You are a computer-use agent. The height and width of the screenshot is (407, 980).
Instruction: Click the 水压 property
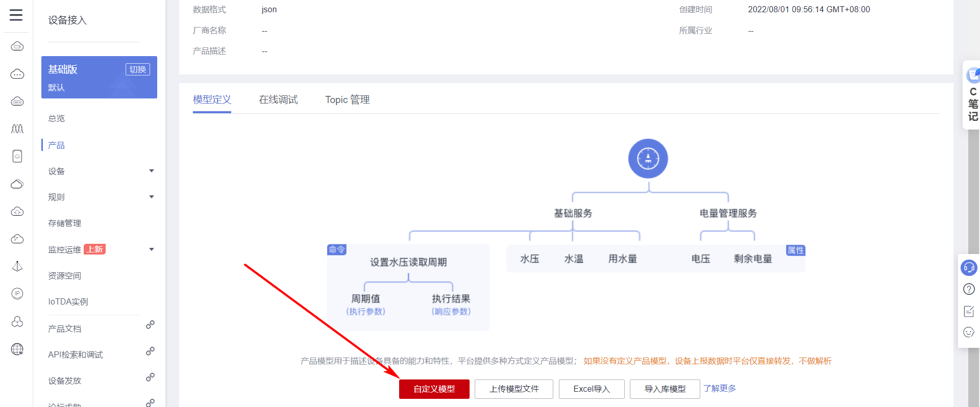click(530, 259)
